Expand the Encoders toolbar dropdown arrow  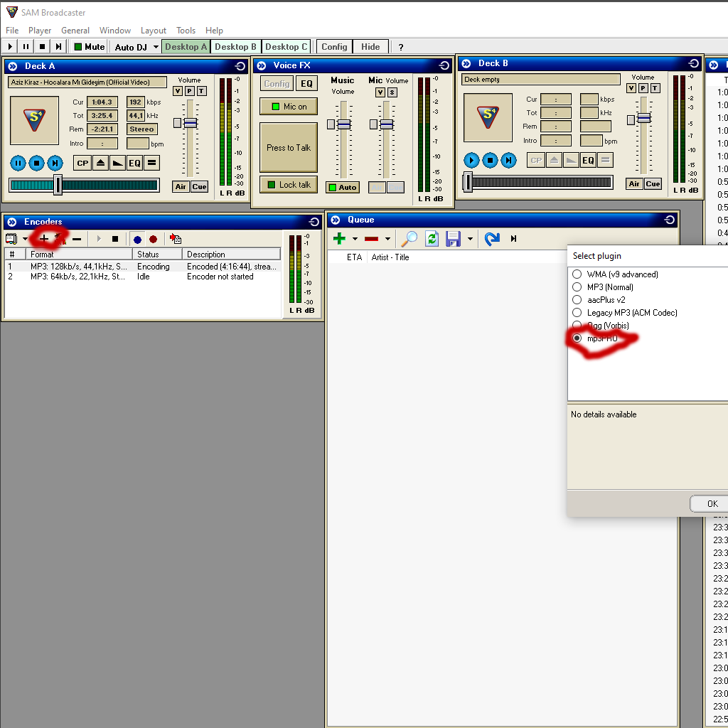[25, 239]
